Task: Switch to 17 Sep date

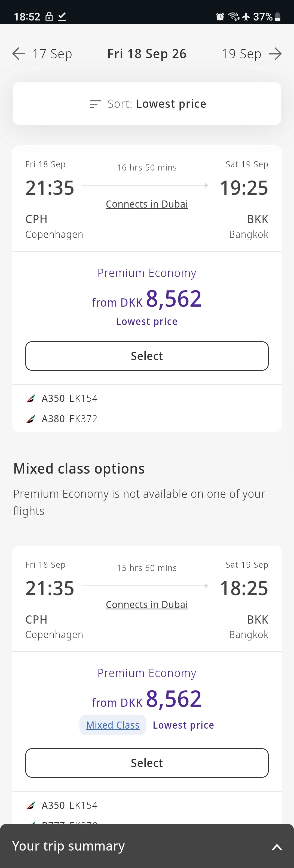Action: (52, 53)
